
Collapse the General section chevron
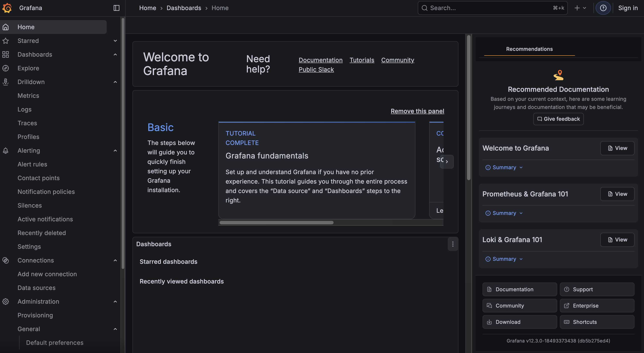pyautogui.click(x=115, y=329)
